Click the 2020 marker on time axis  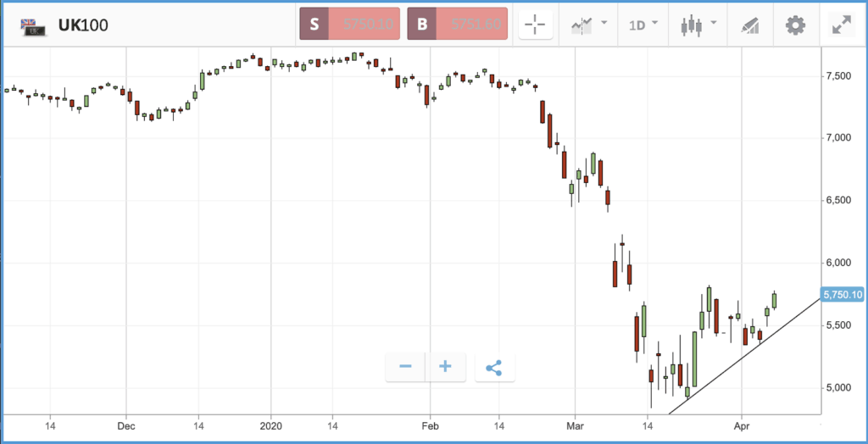point(270,426)
